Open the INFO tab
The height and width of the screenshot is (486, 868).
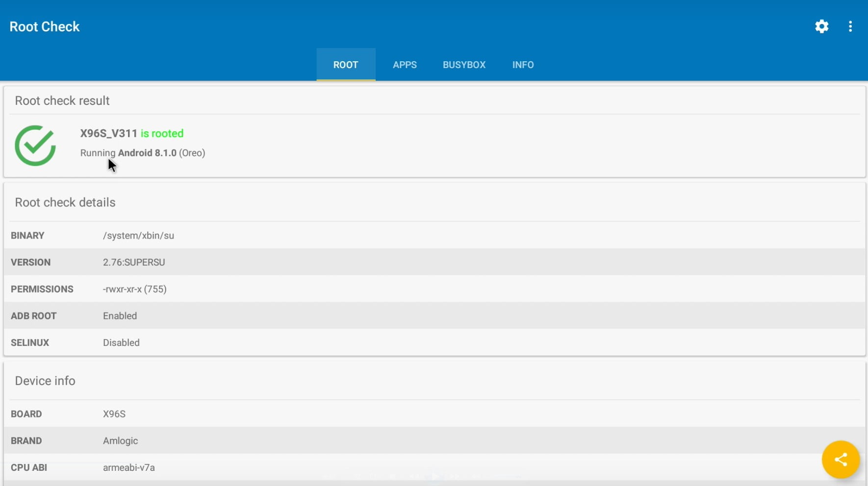click(x=523, y=65)
